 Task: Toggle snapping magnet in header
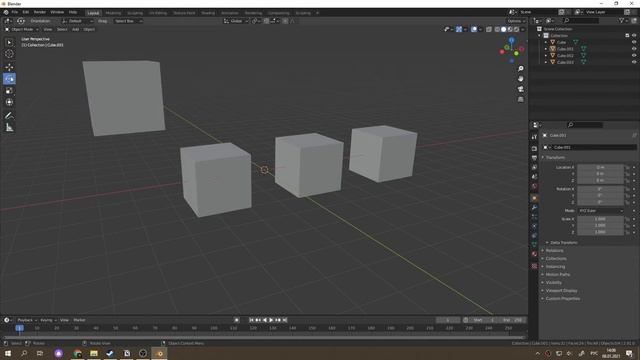pos(267,21)
